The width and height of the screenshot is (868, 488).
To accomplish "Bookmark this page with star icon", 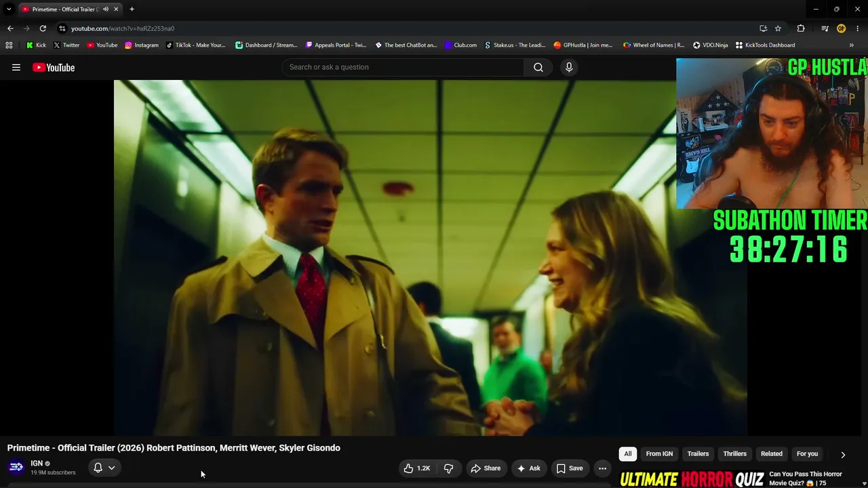I will pyautogui.click(x=778, y=28).
